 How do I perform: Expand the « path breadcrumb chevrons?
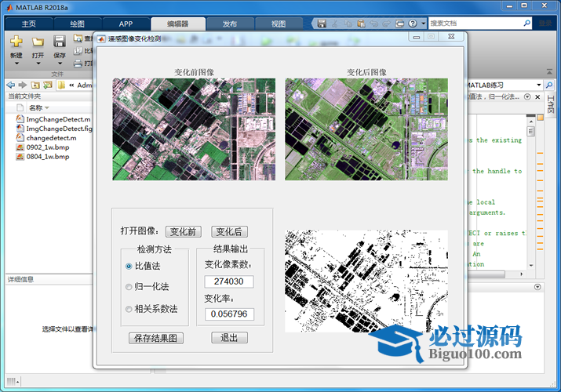click(x=71, y=85)
